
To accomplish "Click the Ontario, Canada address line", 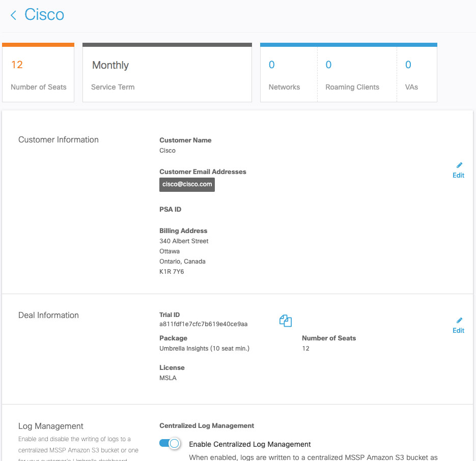I will click(182, 262).
